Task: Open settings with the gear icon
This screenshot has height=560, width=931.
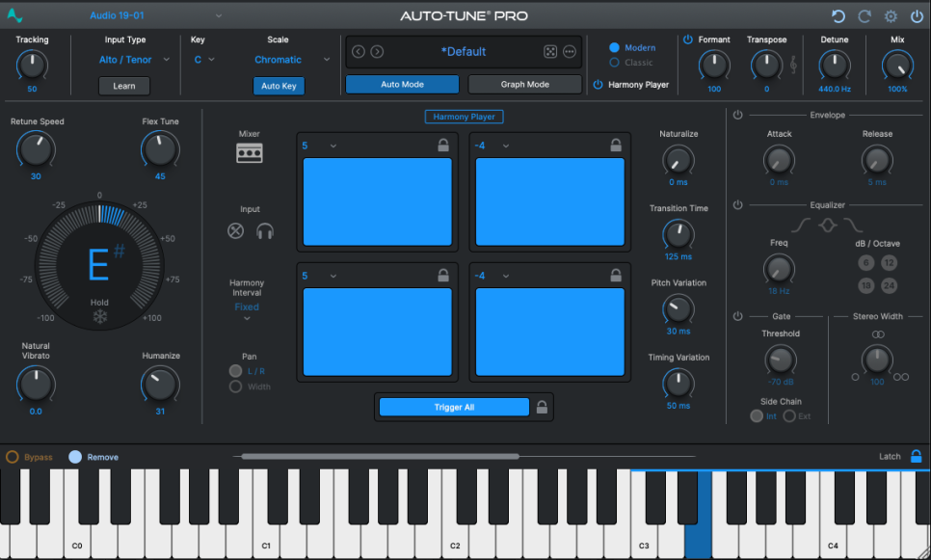Action: [x=891, y=16]
